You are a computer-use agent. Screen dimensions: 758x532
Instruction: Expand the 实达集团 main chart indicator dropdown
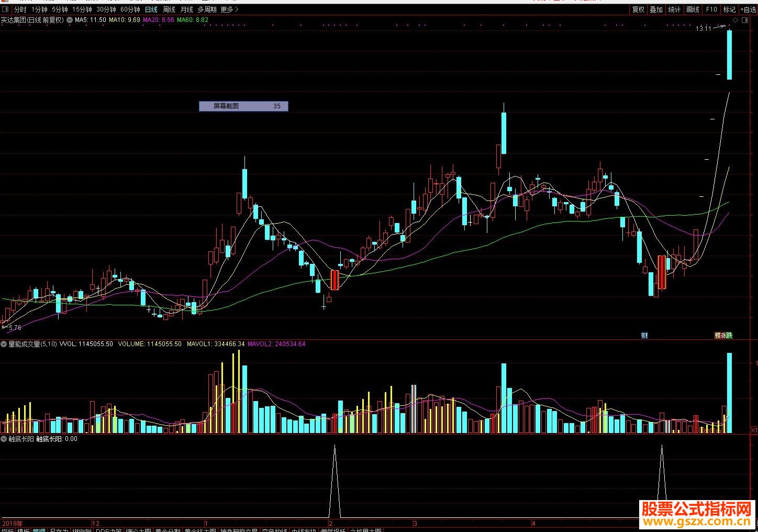[70, 20]
